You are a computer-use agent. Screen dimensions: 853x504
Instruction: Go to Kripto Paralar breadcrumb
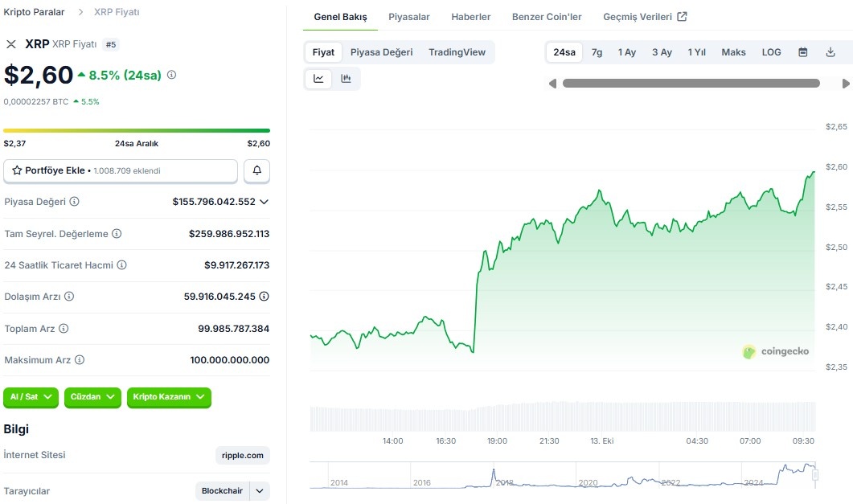click(x=34, y=12)
